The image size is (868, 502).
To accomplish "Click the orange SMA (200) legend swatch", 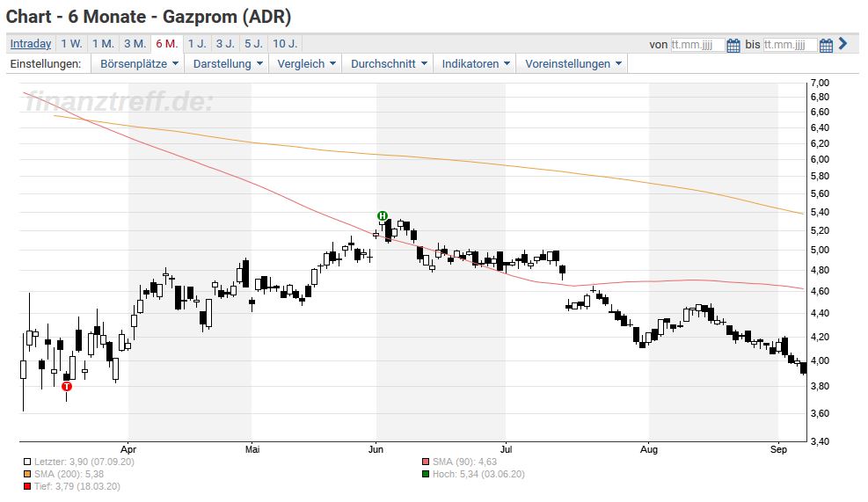I will 27,475.
